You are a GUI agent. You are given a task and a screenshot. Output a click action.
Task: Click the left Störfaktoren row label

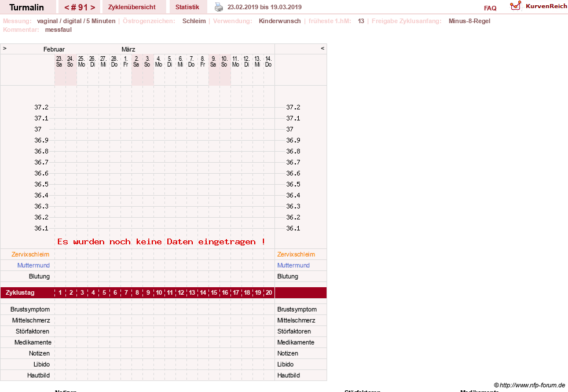click(32, 331)
